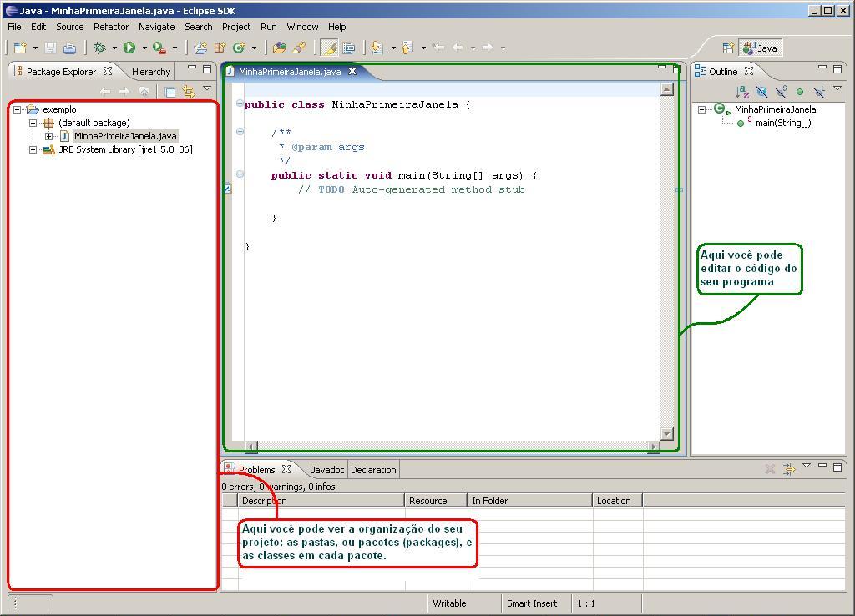Create a new Java class icon

[x=239, y=48]
